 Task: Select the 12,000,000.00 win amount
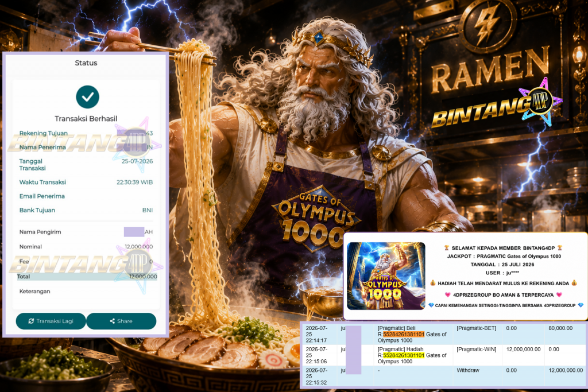pyautogui.click(x=523, y=349)
